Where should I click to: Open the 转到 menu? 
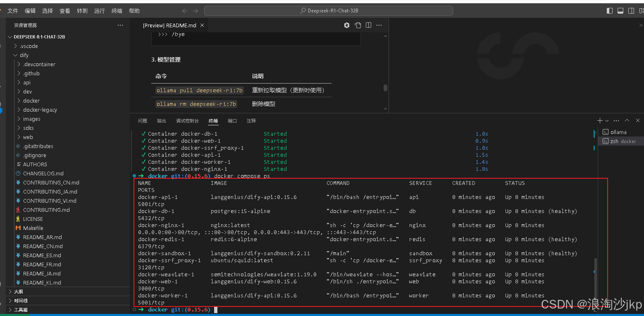(x=82, y=11)
